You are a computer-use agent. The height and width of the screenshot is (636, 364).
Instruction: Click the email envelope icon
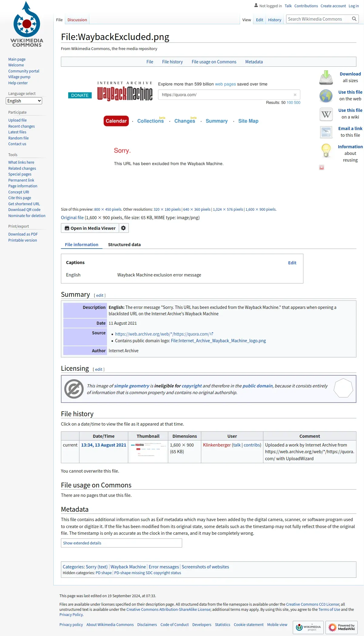pos(326,132)
